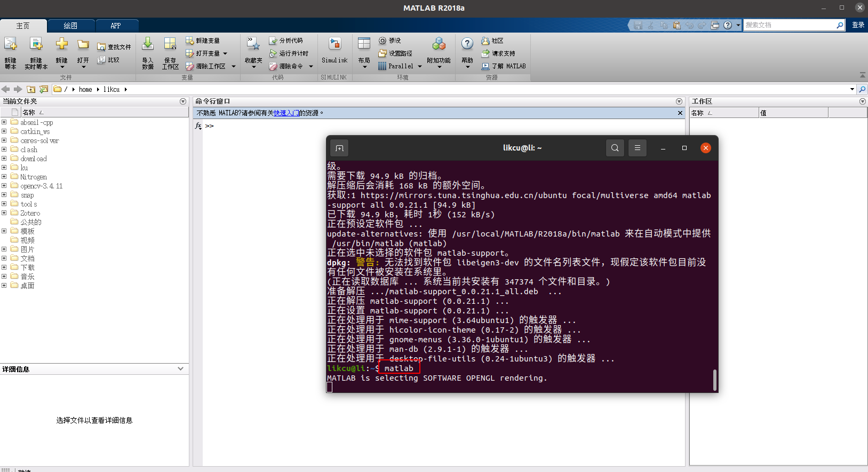The image size is (868, 472).
Task: Click the 新建脚本 (new script) icon
Action: click(11, 44)
